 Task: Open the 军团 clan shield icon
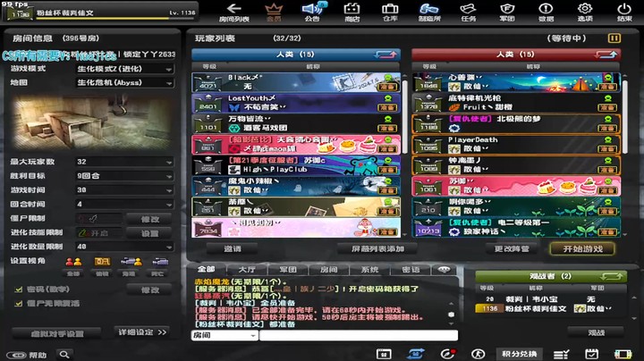pyautogui.click(x=507, y=13)
